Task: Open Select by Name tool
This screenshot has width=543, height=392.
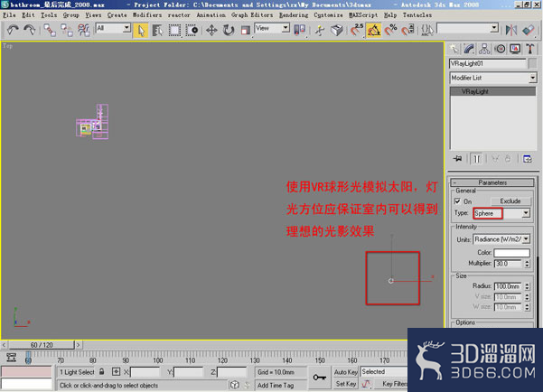Action: [157, 30]
